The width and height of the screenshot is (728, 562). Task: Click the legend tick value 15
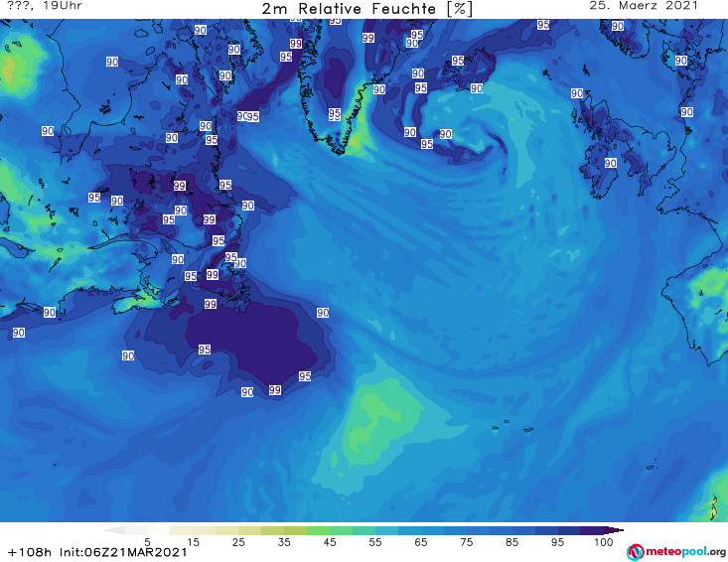tap(193, 542)
